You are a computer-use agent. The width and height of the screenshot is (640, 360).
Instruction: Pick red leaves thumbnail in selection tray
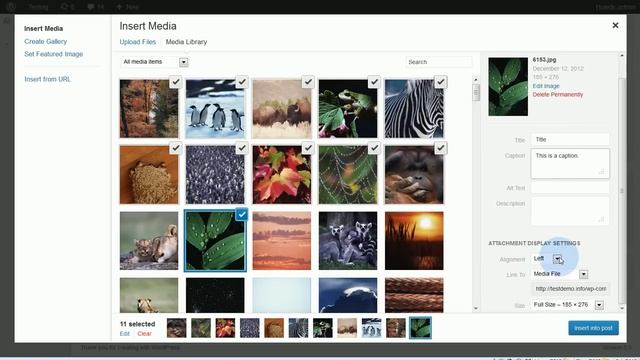tap(225, 328)
